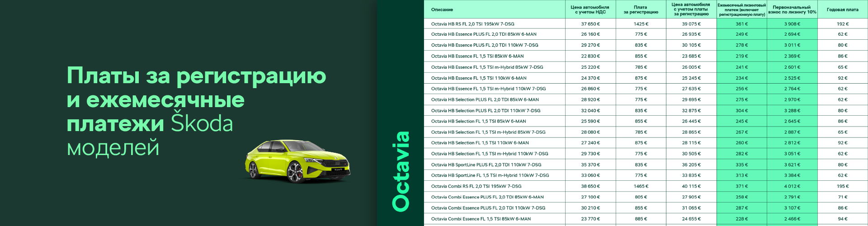Click the vertical 'Octavia' label

[401, 171]
